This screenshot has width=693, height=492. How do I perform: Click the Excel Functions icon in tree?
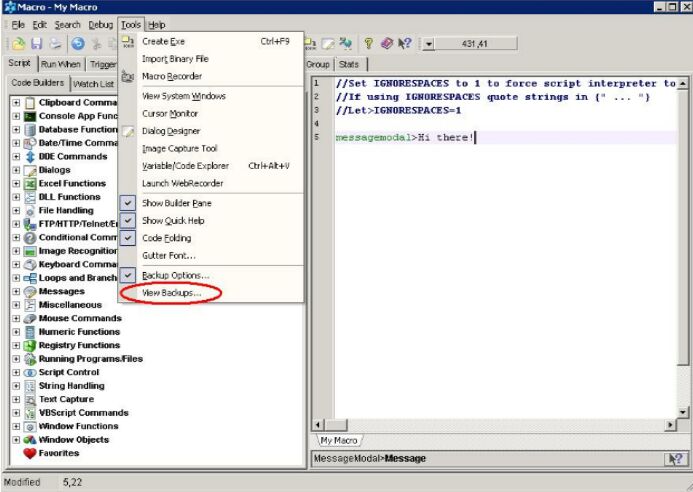pos(30,183)
